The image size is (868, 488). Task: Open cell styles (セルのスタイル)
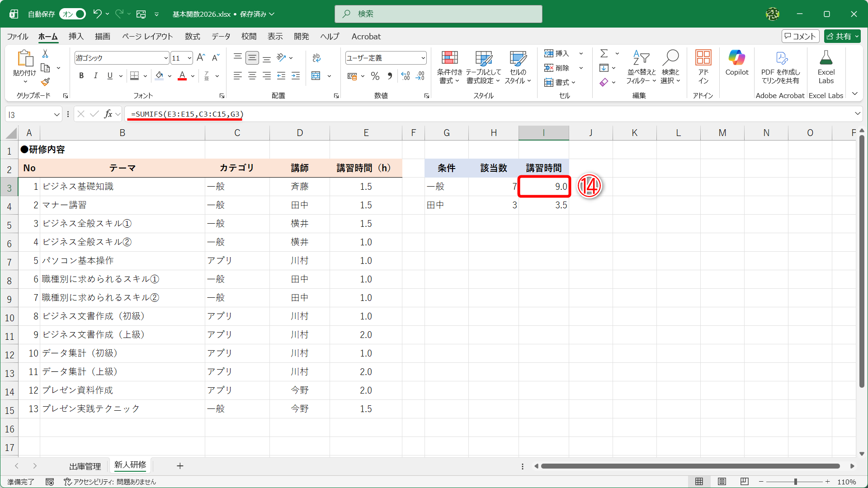pos(518,67)
